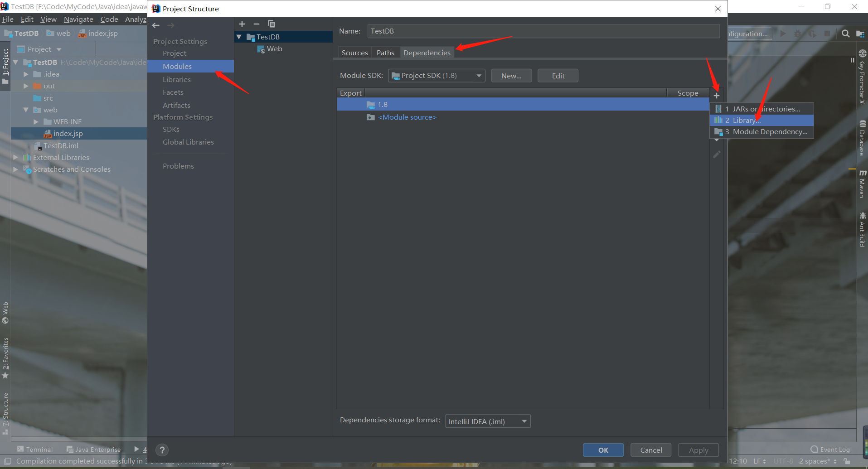Expand Scratches and Consoles node
Viewport: 868px width, 469px height.
[16, 169]
